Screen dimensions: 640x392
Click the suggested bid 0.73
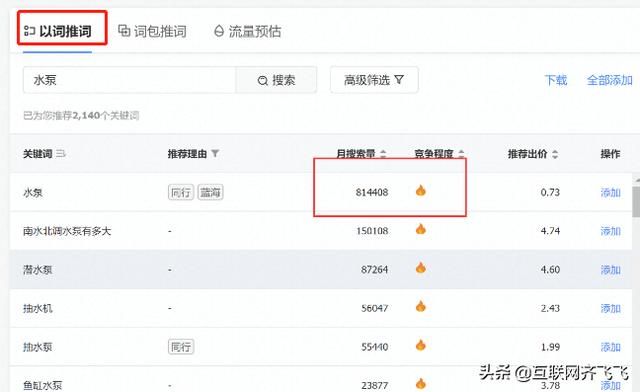[550, 192]
